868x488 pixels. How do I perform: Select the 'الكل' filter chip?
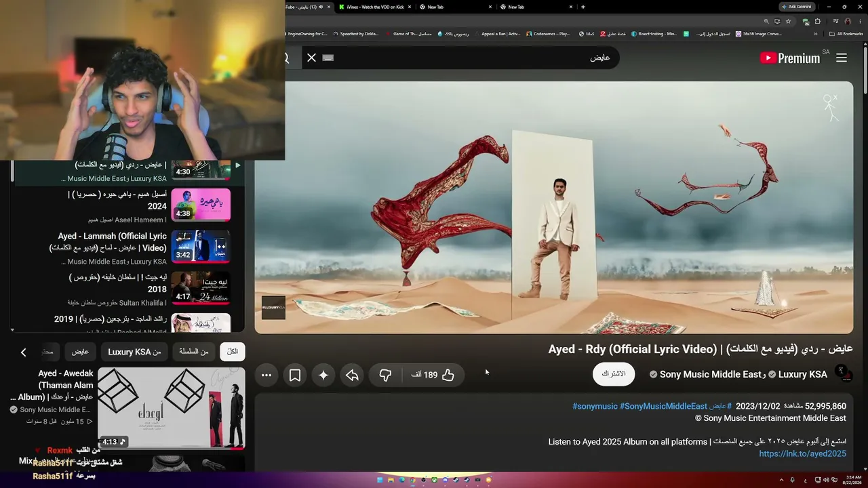[233, 352]
